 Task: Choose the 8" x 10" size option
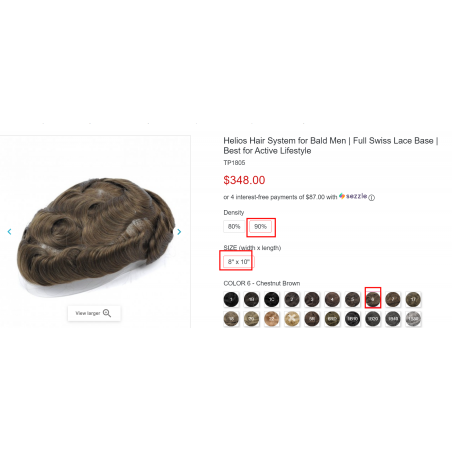(x=239, y=262)
